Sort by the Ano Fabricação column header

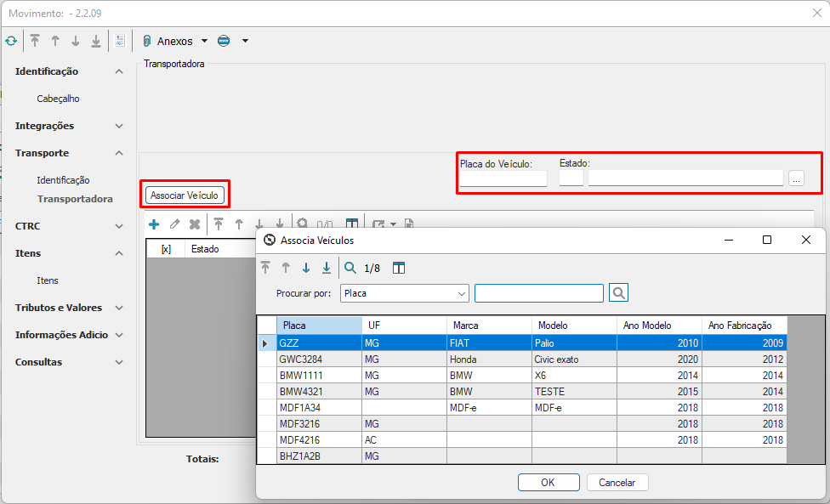[x=745, y=326]
